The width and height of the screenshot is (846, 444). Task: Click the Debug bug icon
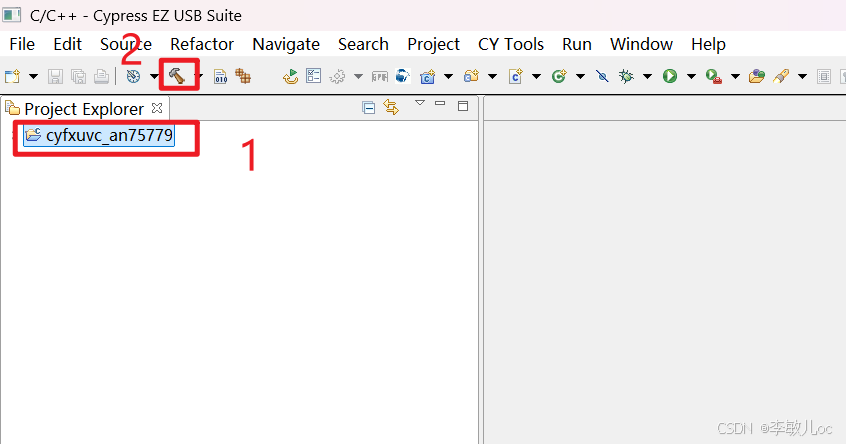coord(626,76)
